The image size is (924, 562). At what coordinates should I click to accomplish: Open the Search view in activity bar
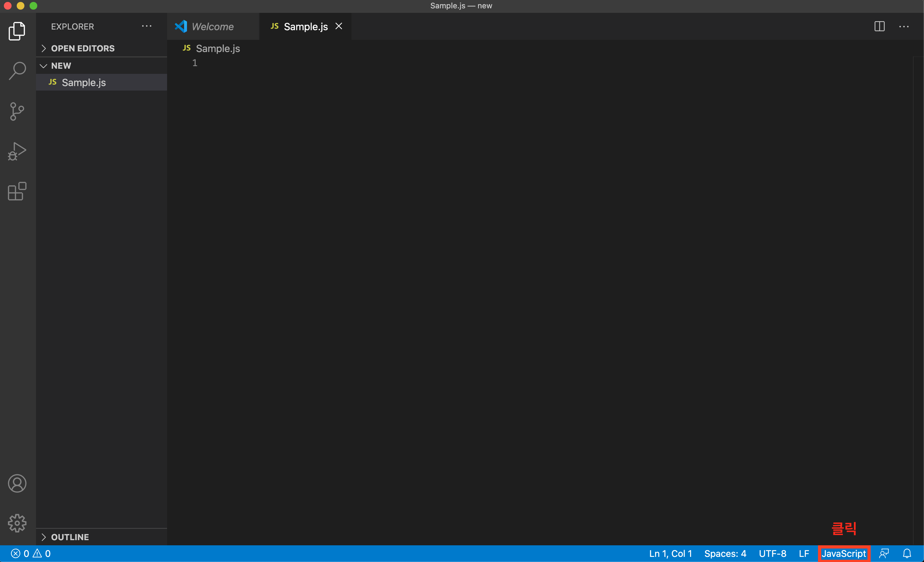17,70
